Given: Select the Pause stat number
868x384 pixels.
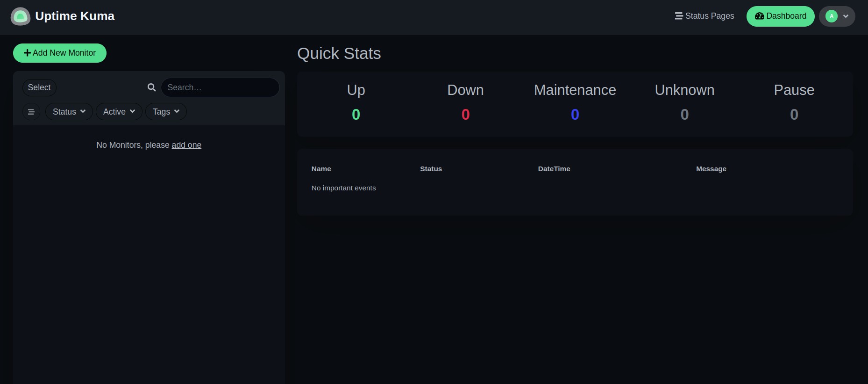Looking at the screenshot, I should (x=794, y=115).
